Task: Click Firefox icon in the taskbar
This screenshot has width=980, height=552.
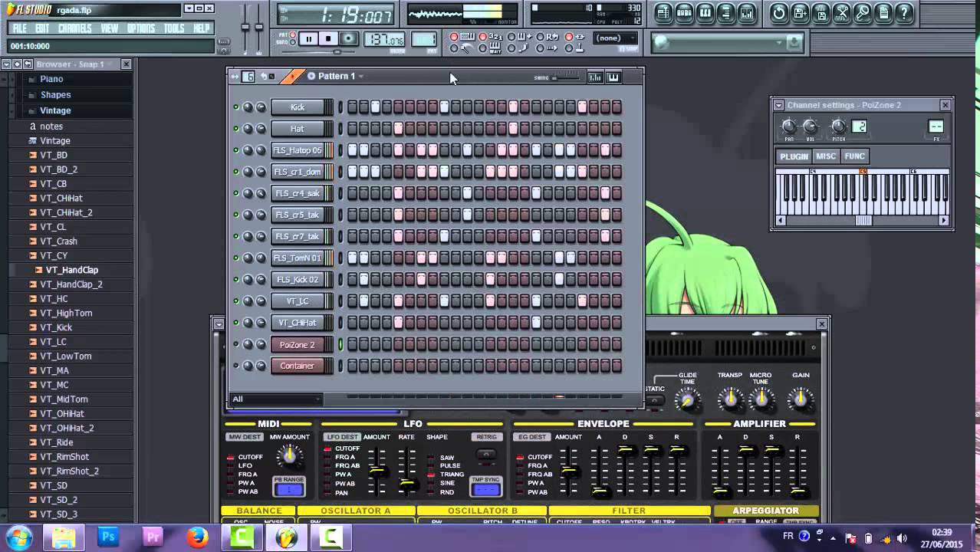Action: [x=198, y=537]
